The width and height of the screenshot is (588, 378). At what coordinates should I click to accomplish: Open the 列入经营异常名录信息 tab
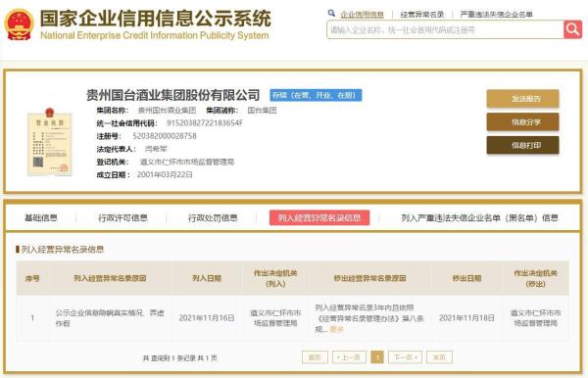319,217
